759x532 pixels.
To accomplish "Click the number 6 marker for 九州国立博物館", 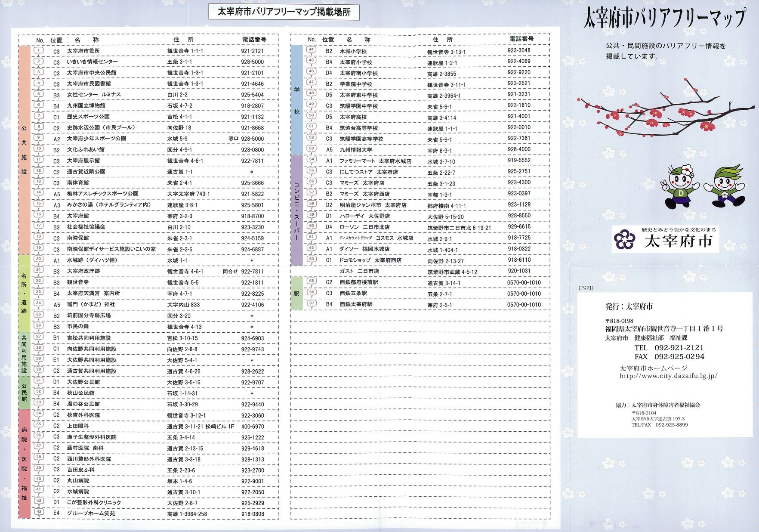I will [39, 105].
